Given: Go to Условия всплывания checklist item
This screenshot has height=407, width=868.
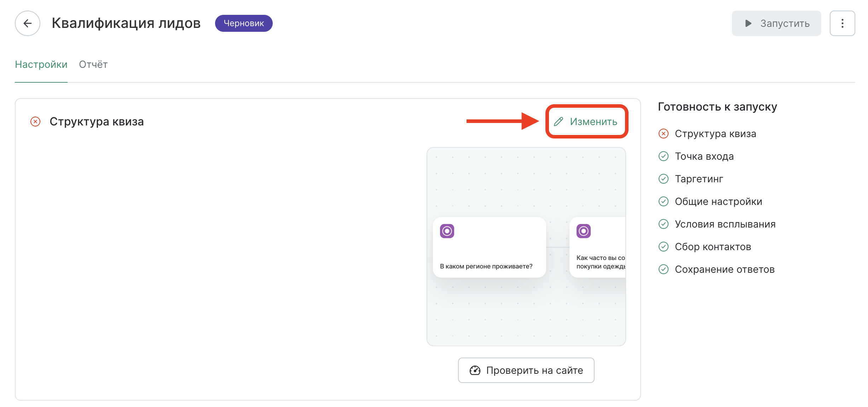Looking at the screenshot, I should 725,224.
